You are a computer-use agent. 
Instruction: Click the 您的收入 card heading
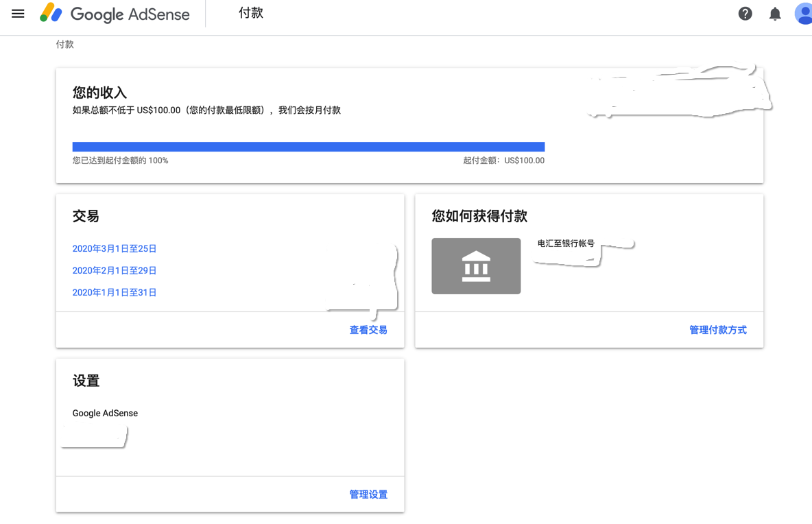(x=99, y=93)
